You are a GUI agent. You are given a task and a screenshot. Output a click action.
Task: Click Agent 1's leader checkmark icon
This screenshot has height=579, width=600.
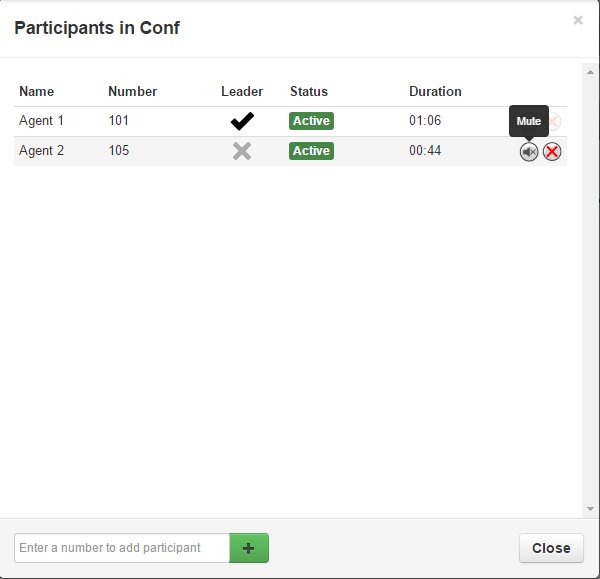click(x=242, y=121)
